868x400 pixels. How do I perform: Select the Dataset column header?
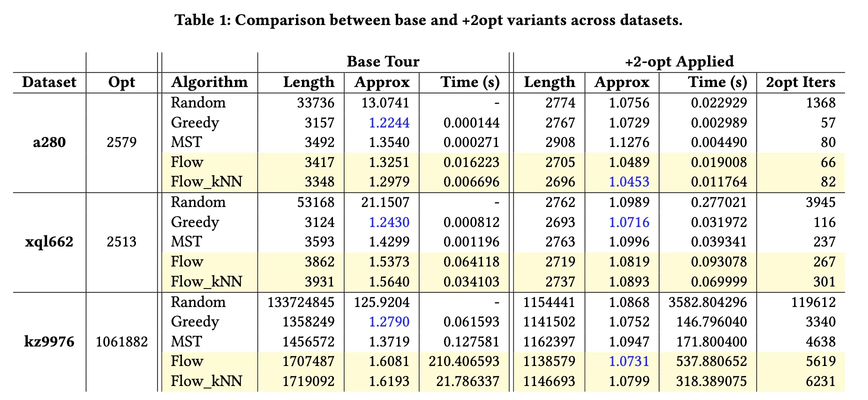click(49, 82)
